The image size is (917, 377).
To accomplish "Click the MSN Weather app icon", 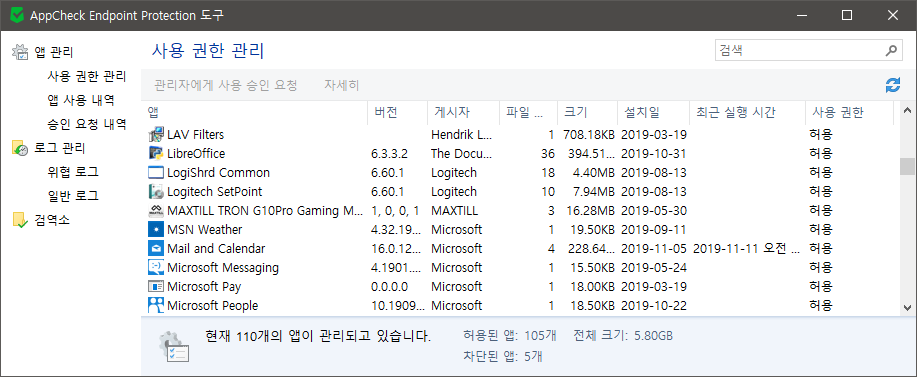I will pyautogui.click(x=156, y=229).
